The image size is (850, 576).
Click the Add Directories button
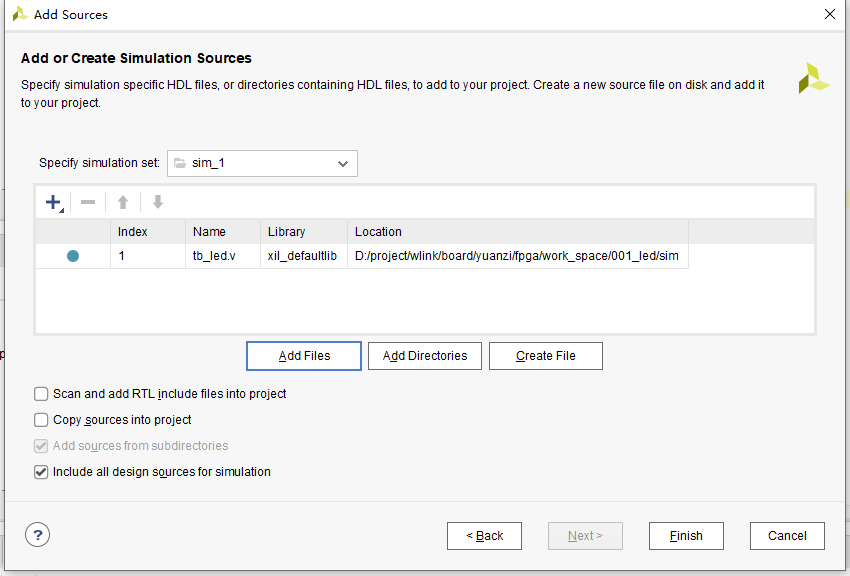[425, 356]
